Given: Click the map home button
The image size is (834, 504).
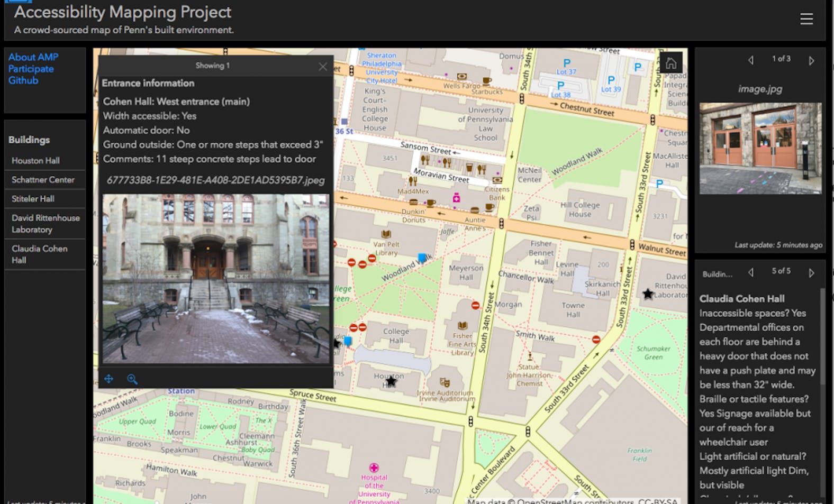Looking at the screenshot, I should click(x=671, y=63).
